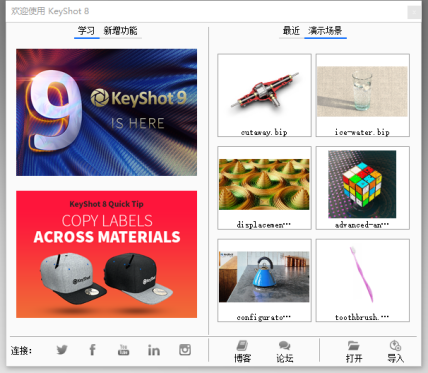This screenshot has height=373, width=428.
Task: Select the 最近 recent tab
Action: pos(291,31)
